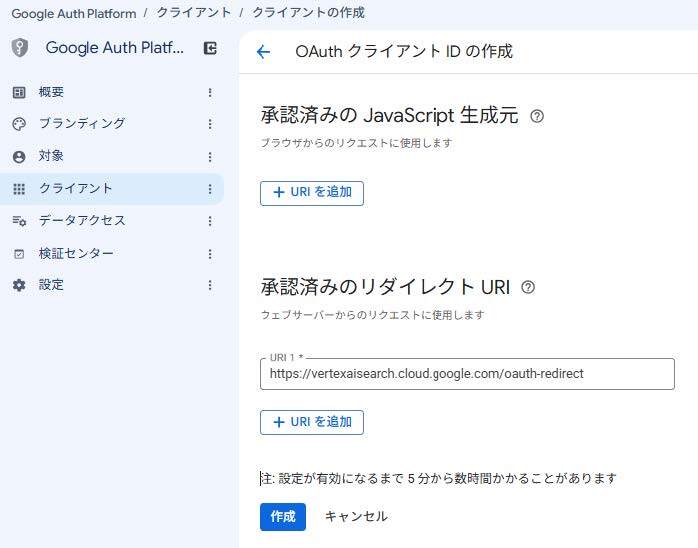The image size is (698, 548).
Task: Click the OAuth クライアント ID の作成 heading
Action: 404,52
